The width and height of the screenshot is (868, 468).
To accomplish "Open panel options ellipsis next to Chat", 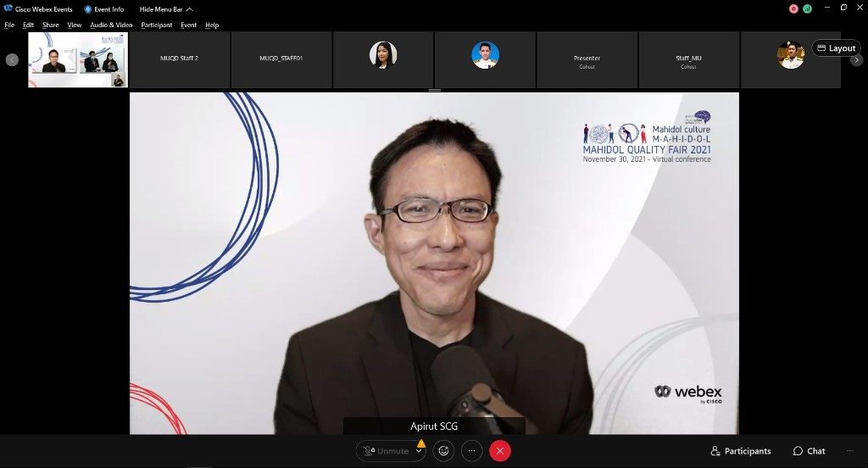I will [850, 451].
